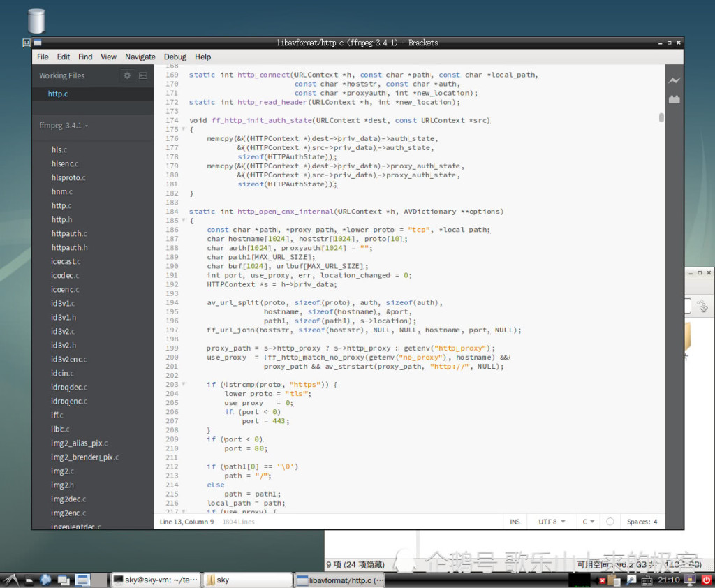Screen dimensions: 715x588
Task: Open the File menu
Action: pos(43,57)
